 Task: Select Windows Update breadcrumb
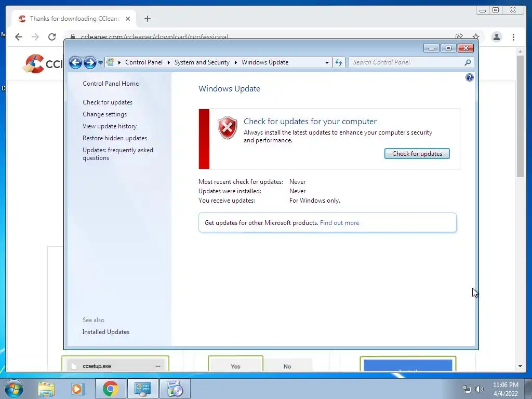(x=265, y=62)
